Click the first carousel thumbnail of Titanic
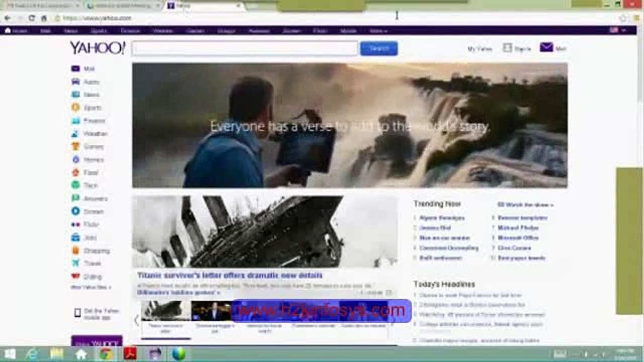The height and width of the screenshot is (362, 644). (166, 311)
